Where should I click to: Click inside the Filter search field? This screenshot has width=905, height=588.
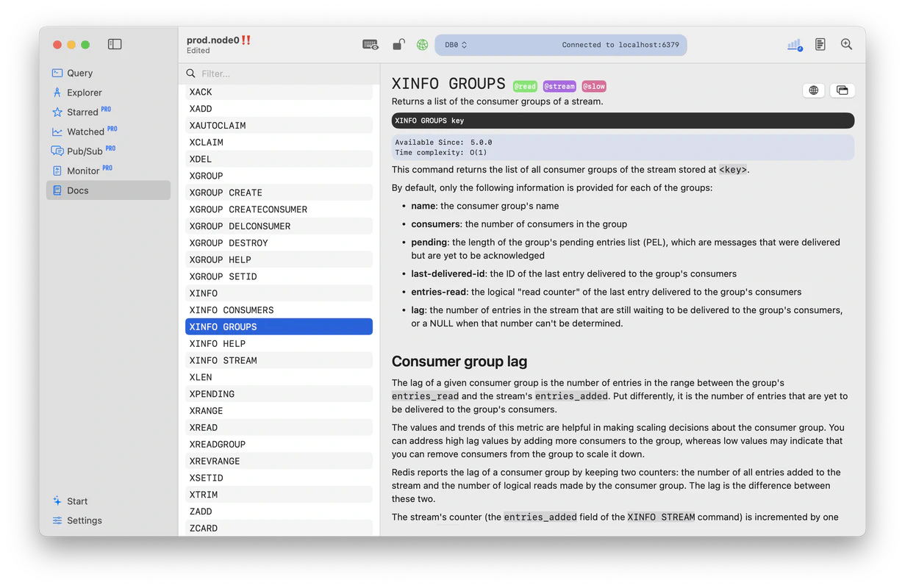pyautogui.click(x=279, y=73)
